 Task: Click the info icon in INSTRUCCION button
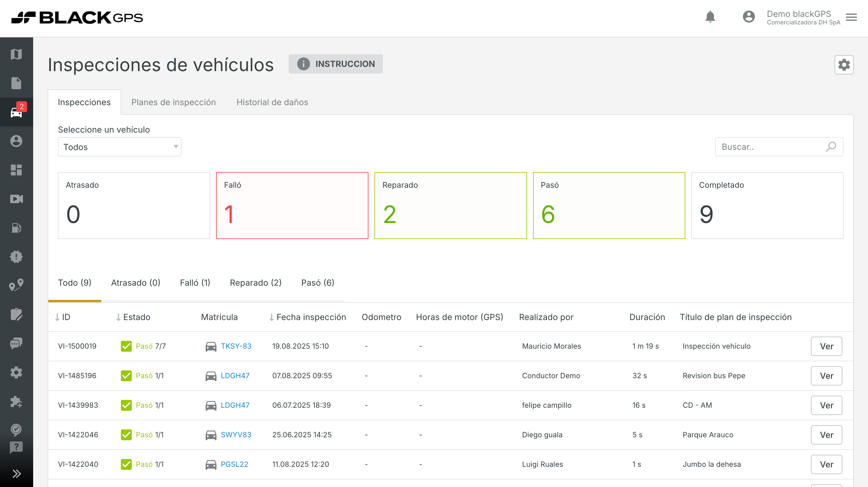tap(303, 64)
